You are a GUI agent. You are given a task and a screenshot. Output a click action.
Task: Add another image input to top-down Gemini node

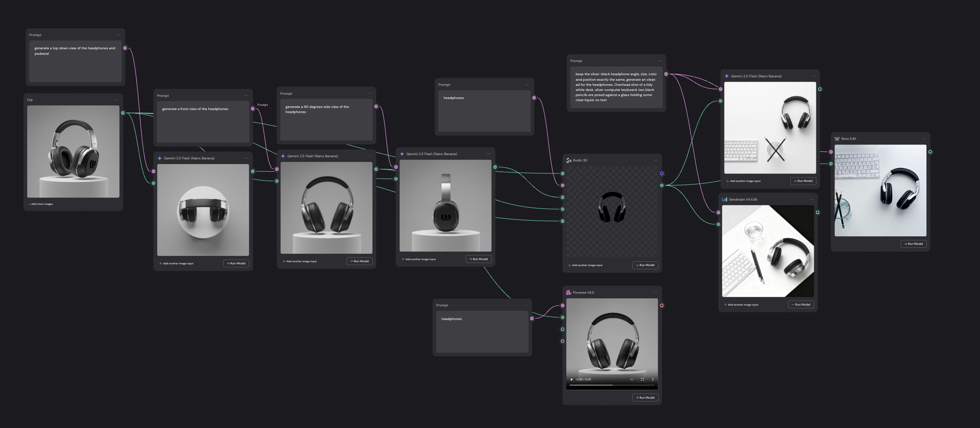pos(176,264)
